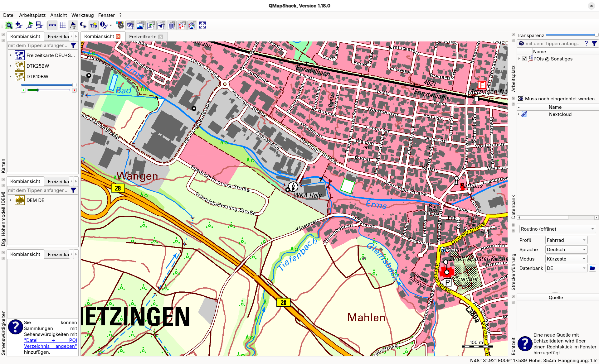This screenshot has height=364, width=599.
Task: Open the Routino (offline) combo box
Action: [557, 229]
